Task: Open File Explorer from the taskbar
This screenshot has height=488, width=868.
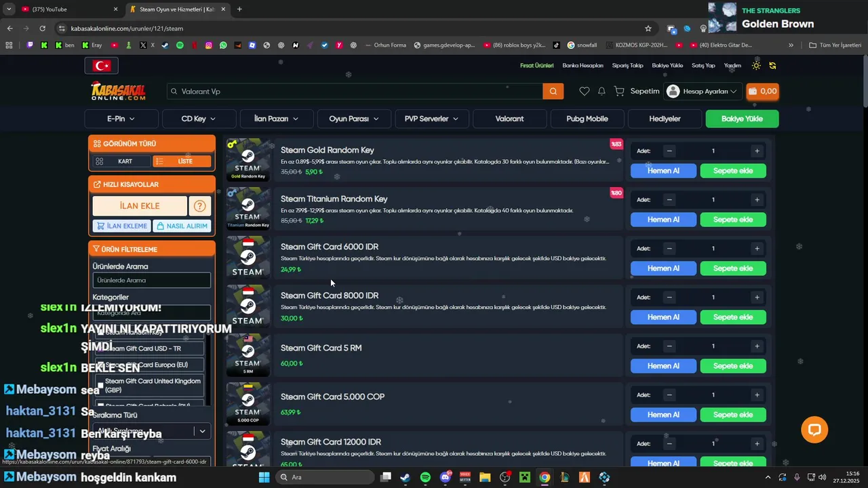Action: [x=485, y=477]
